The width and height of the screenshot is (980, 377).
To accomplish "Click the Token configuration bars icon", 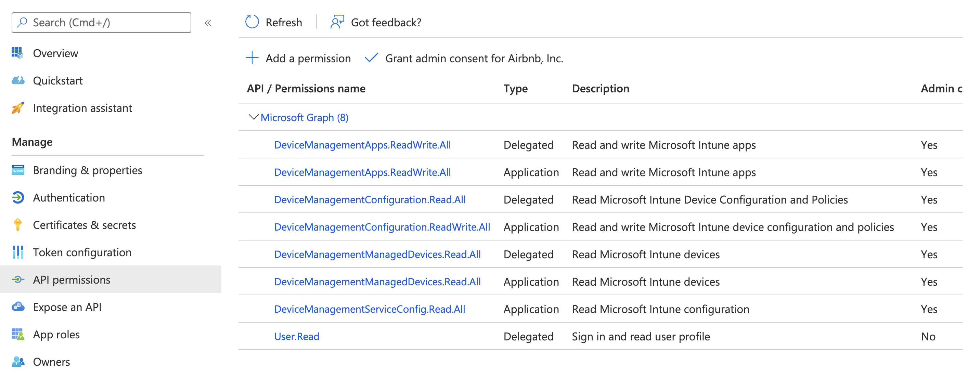I will pyautogui.click(x=18, y=252).
